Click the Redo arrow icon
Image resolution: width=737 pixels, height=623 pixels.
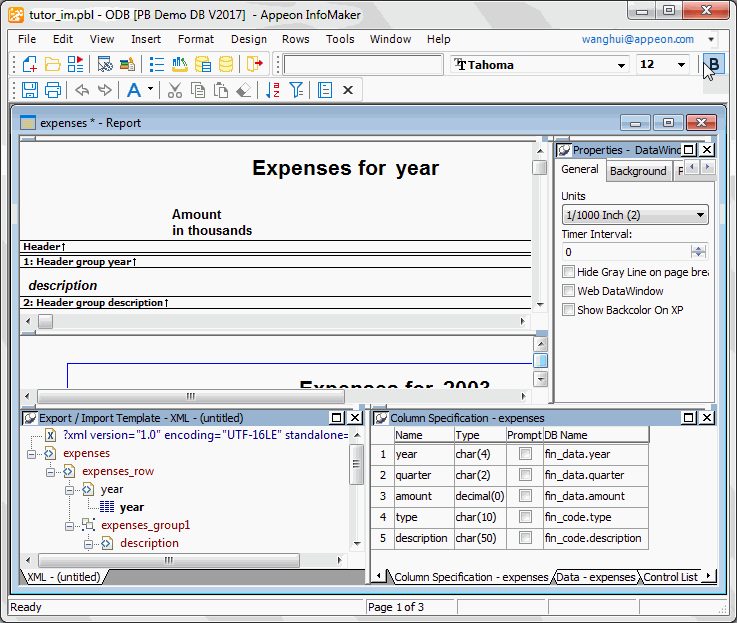(x=104, y=90)
